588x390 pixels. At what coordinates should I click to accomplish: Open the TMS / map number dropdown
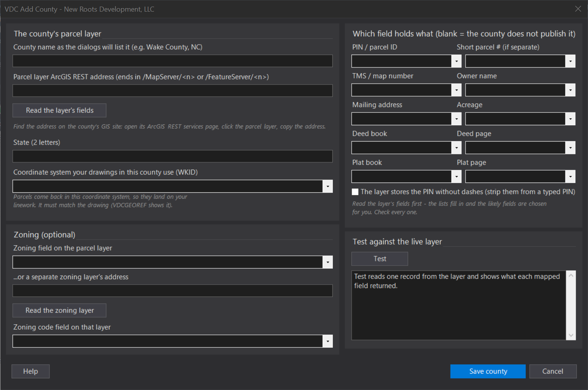[x=456, y=90]
